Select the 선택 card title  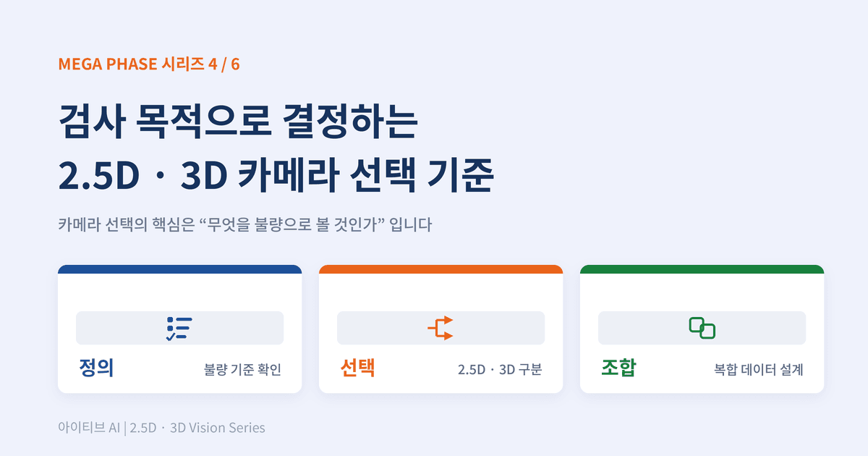357,368
